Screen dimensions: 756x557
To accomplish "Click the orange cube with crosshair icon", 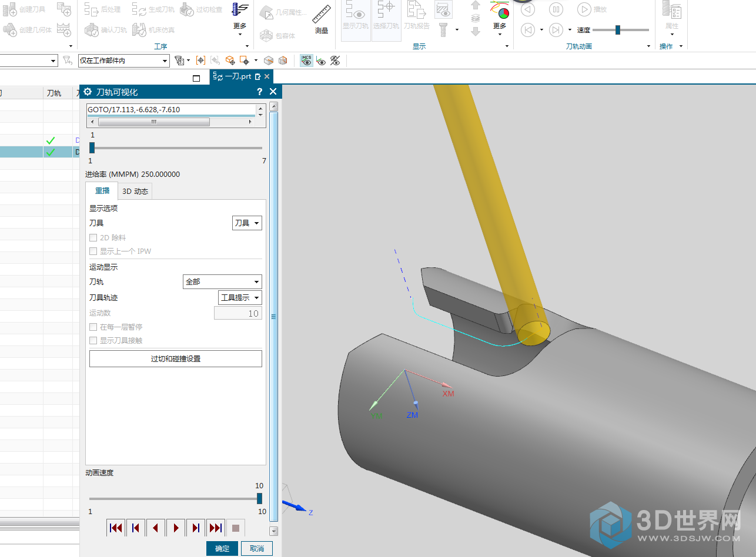I will (230, 60).
